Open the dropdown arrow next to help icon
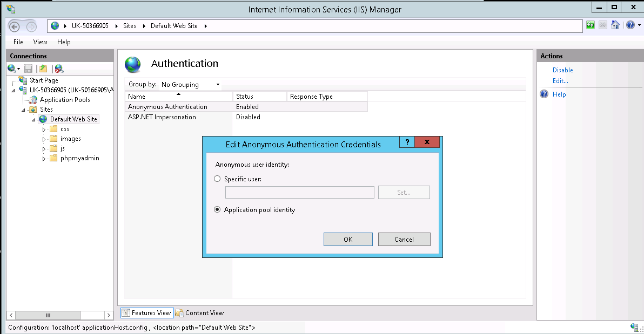The width and height of the screenshot is (644, 334). coord(639,25)
